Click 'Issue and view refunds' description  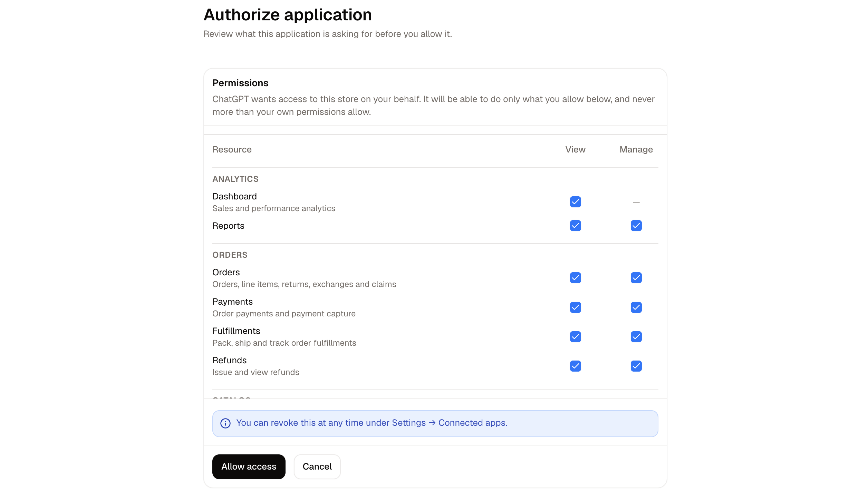pyautogui.click(x=255, y=372)
